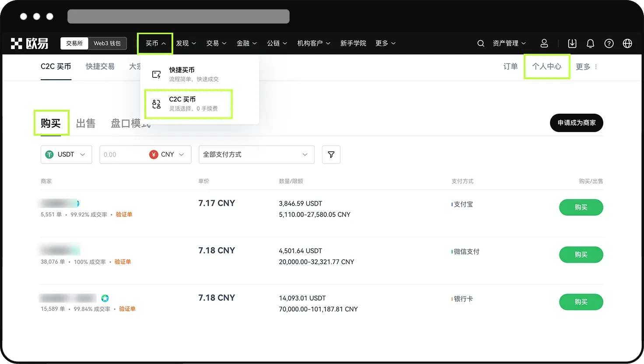The image size is (644, 364).
Task: Click the download app icon
Action: click(x=572, y=43)
